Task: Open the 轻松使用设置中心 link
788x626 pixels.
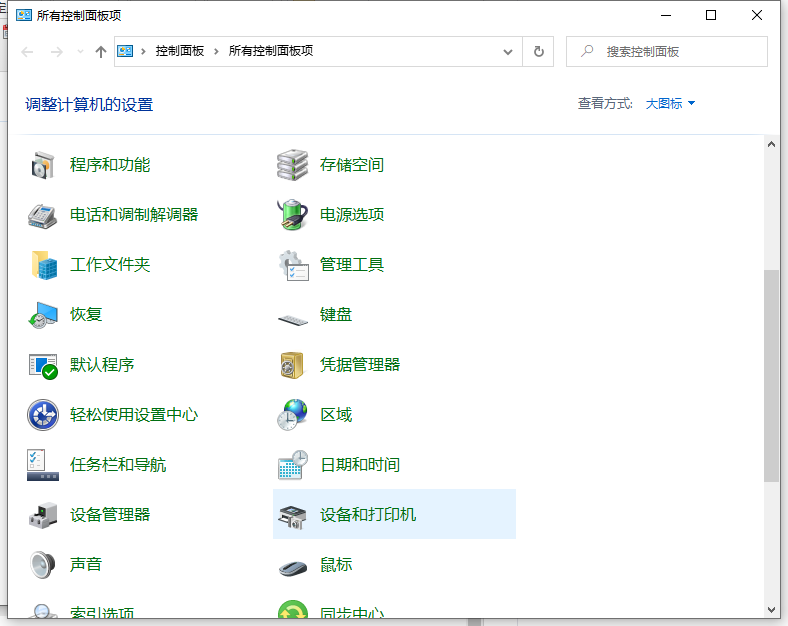Action: tap(134, 415)
